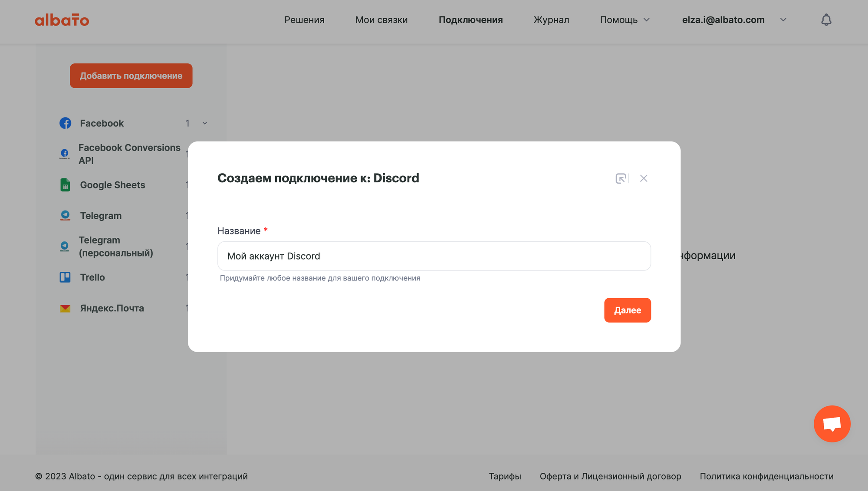Open the Журнал menu item
Screen dimensions: 868x491
tap(551, 20)
